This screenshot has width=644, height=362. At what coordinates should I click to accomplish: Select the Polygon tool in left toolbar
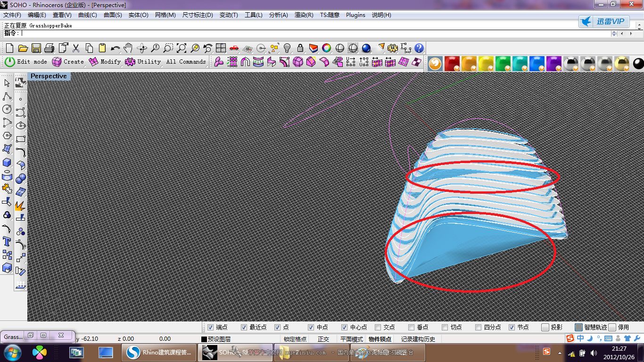[7, 136]
